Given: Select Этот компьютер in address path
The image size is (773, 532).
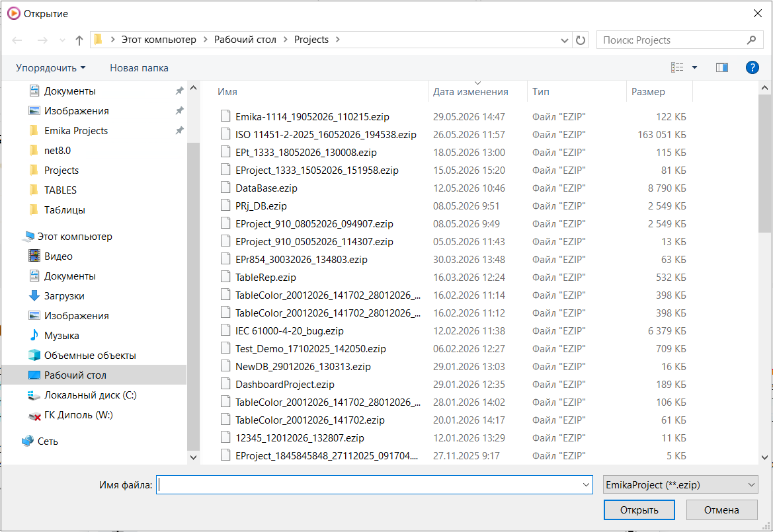Looking at the screenshot, I should 159,40.
